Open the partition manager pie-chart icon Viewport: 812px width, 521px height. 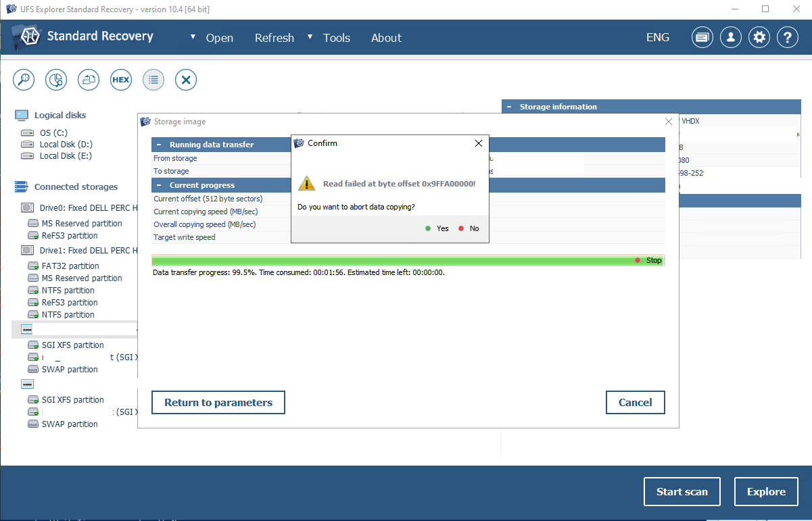56,80
